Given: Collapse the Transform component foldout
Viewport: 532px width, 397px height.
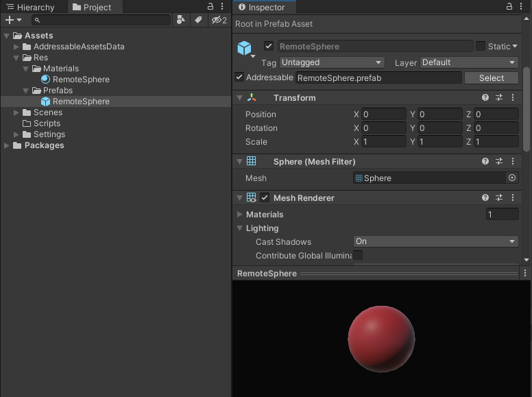Looking at the screenshot, I should (239, 98).
